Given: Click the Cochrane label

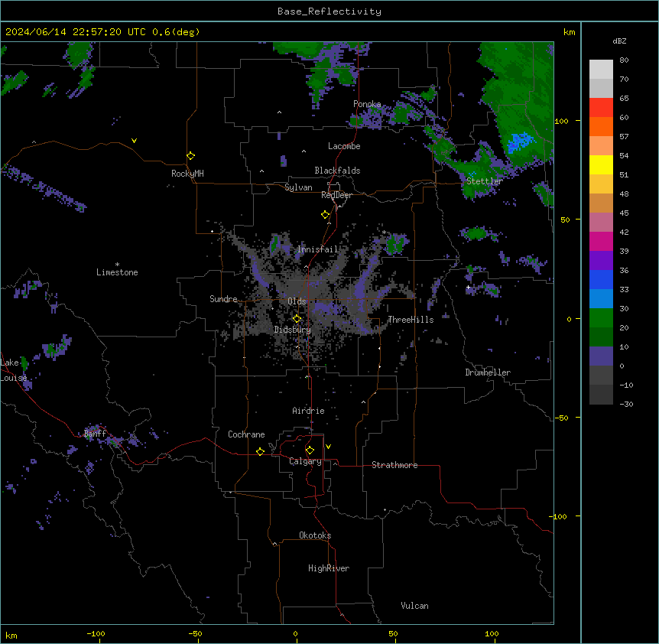Looking at the screenshot, I should 246,434.
